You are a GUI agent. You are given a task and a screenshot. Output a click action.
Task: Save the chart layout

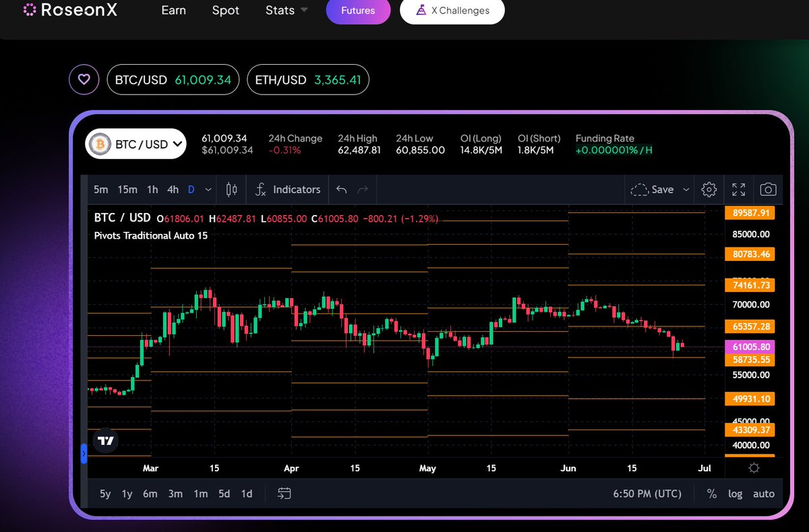653,189
